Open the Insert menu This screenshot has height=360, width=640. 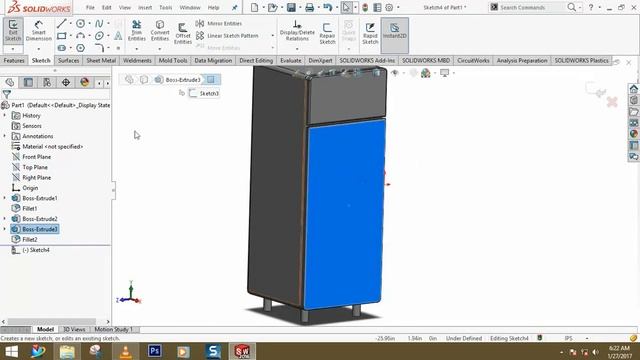point(145,7)
